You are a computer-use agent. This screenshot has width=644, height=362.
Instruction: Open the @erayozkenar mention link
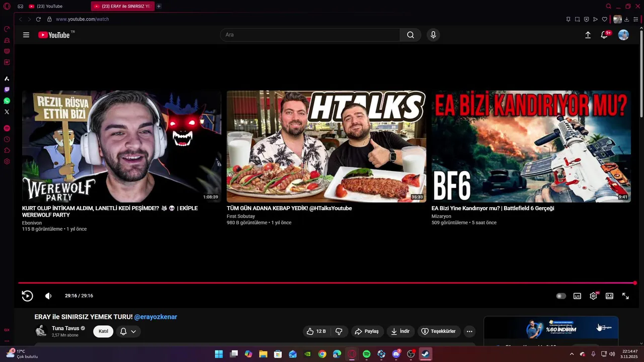pos(155,317)
